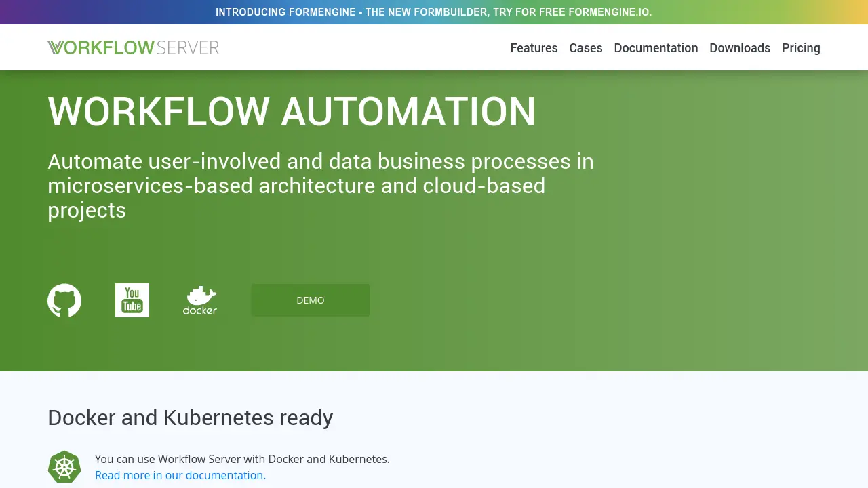Open the Docker icon link
Image resolution: width=868 pixels, height=488 pixels.
200,300
